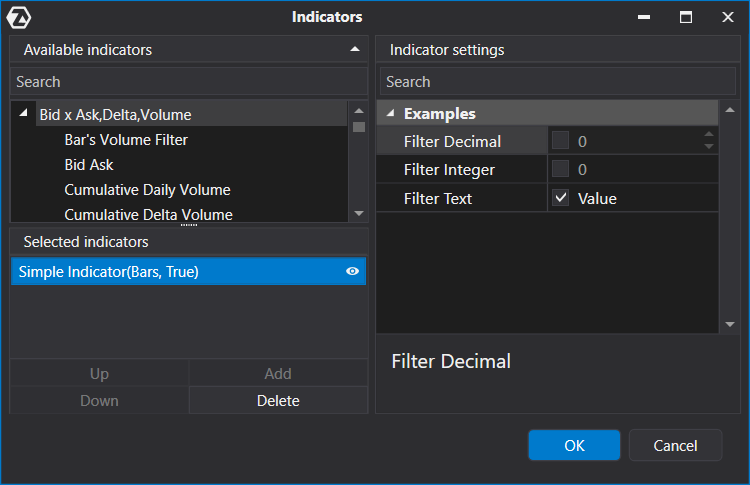Click the Up button
Viewport: 750px width, 485px height.
(x=99, y=373)
